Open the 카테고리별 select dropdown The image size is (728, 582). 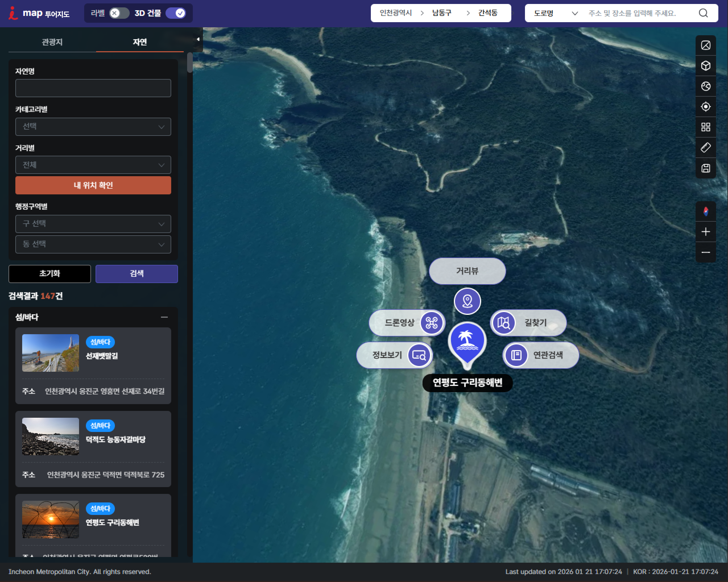(93, 127)
